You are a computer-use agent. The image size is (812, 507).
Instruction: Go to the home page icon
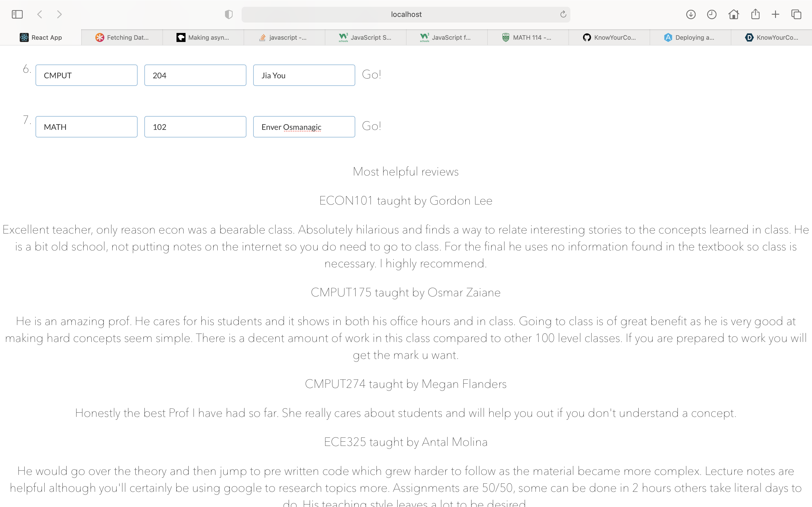(734, 14)
